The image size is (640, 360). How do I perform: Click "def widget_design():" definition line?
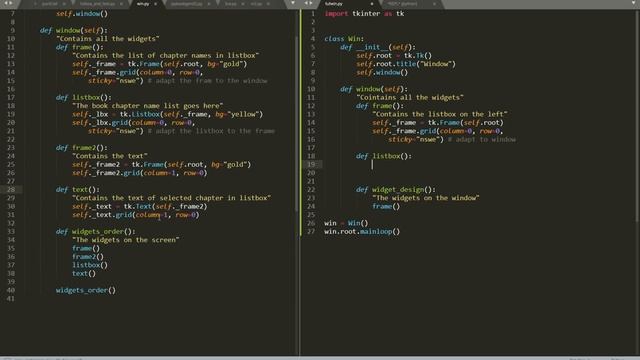pos(396,190)
